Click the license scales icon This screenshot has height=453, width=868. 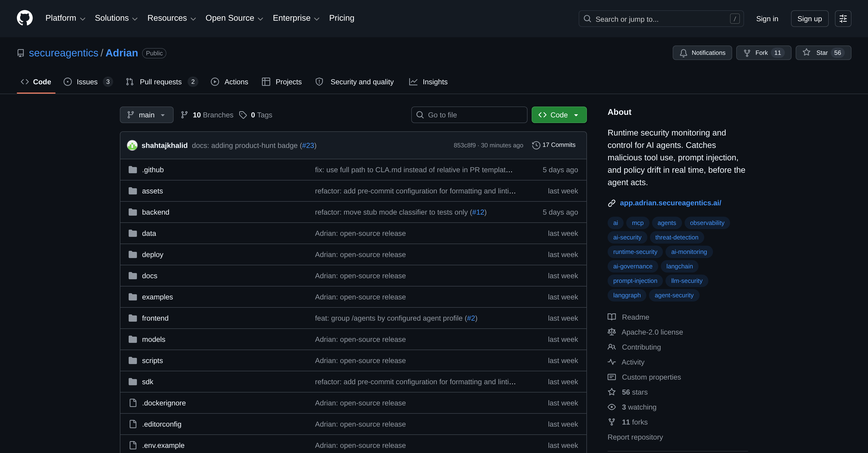611,332
